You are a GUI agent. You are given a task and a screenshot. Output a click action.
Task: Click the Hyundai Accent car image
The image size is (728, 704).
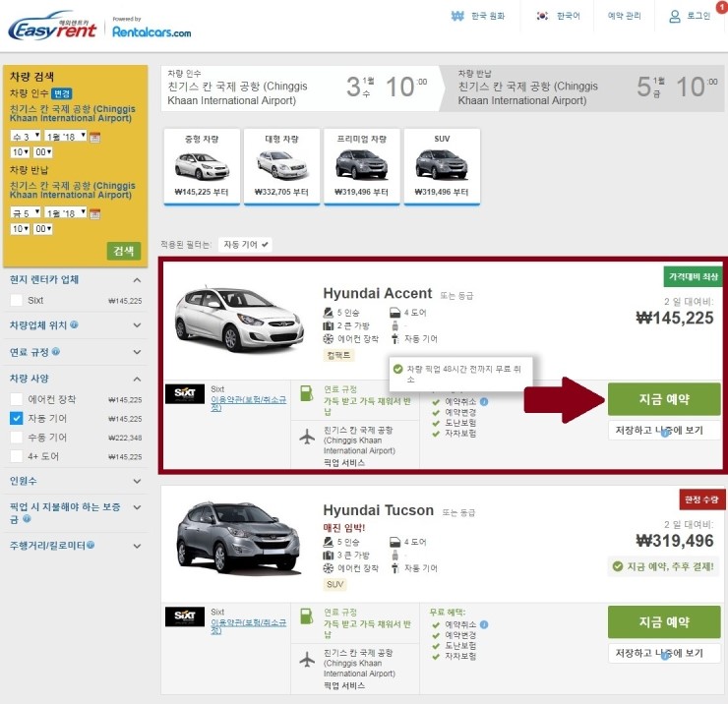(239, 319)
